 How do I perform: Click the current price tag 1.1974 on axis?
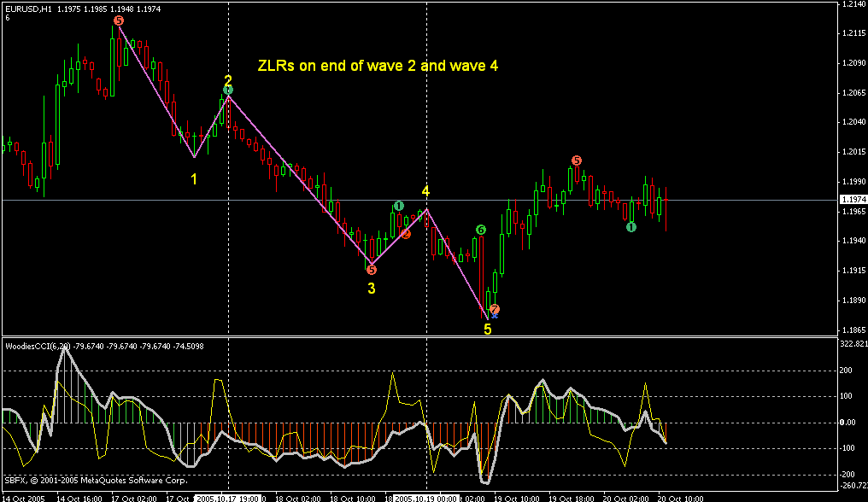click(852, 200)
